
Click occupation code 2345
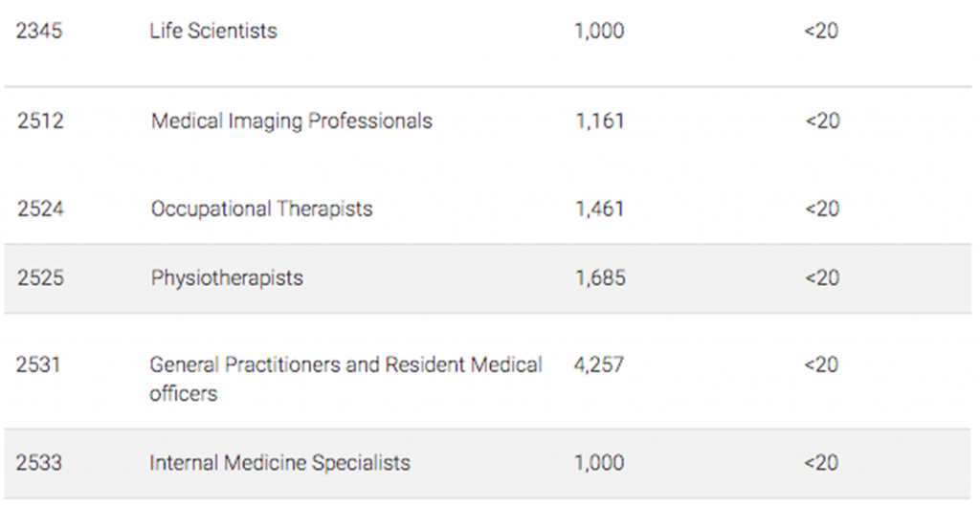click(x=39, y=32)
